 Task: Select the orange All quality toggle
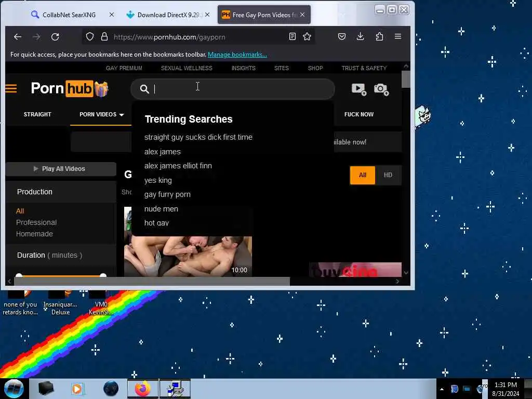click(362, 175)
